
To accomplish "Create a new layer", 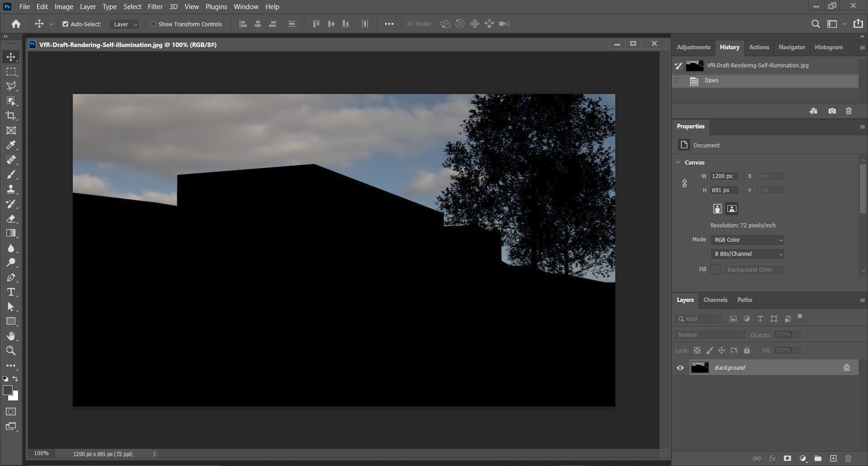I will pyautogui.click(x=834, y=458).
